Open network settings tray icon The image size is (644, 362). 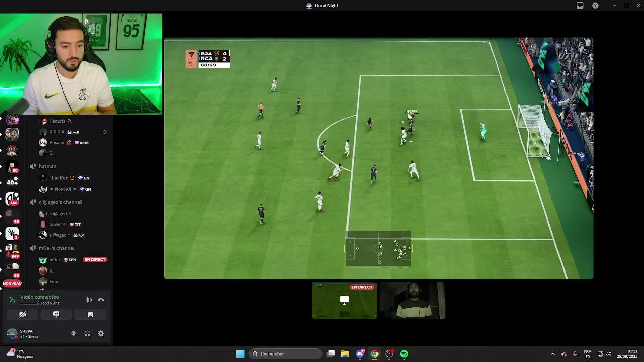[x=600, y=354]
